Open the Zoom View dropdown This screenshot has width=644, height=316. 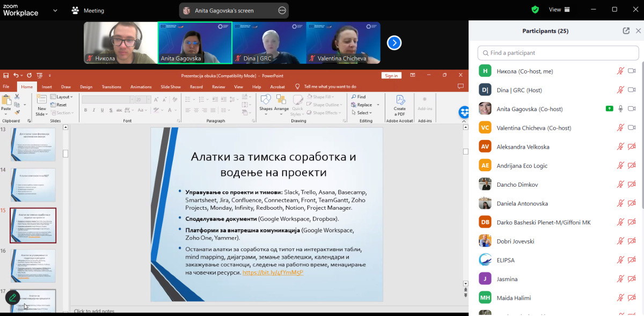pyautogui.click(x=559, y=10)
